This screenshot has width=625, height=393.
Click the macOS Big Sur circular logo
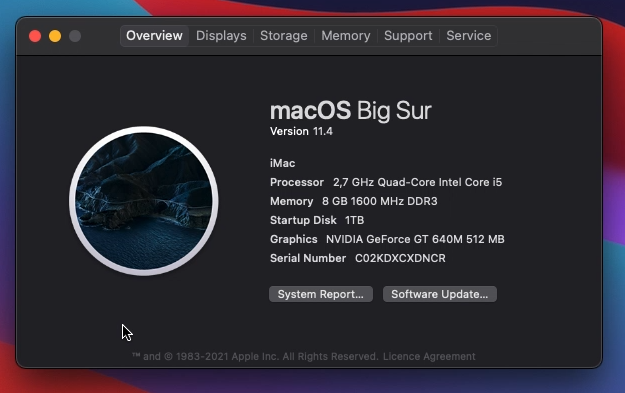tap(143, 201)
